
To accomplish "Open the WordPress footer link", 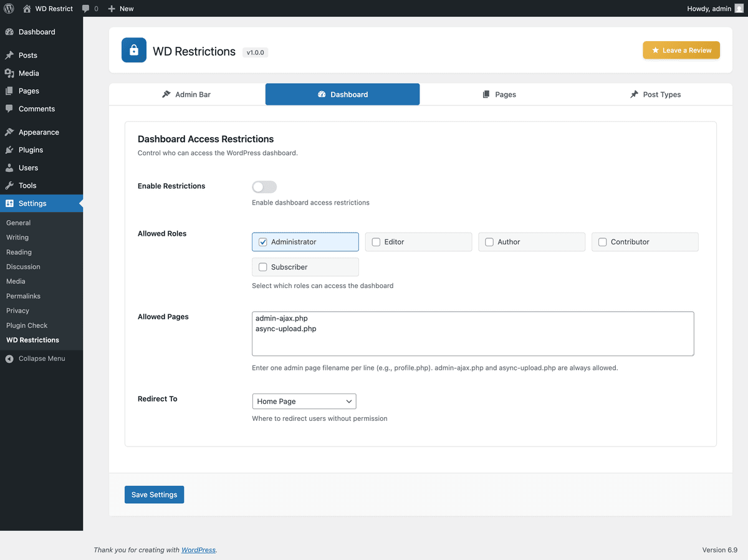I will click(x=198, y=549).
